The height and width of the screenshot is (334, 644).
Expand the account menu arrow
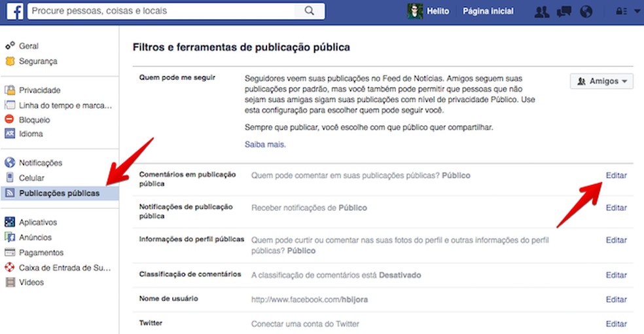[x=637, y=12]
